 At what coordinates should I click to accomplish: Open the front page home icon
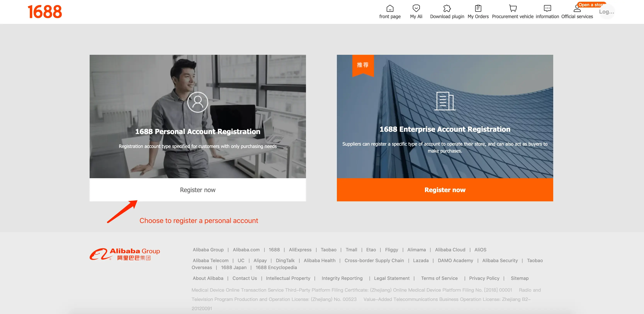point(390,8)
